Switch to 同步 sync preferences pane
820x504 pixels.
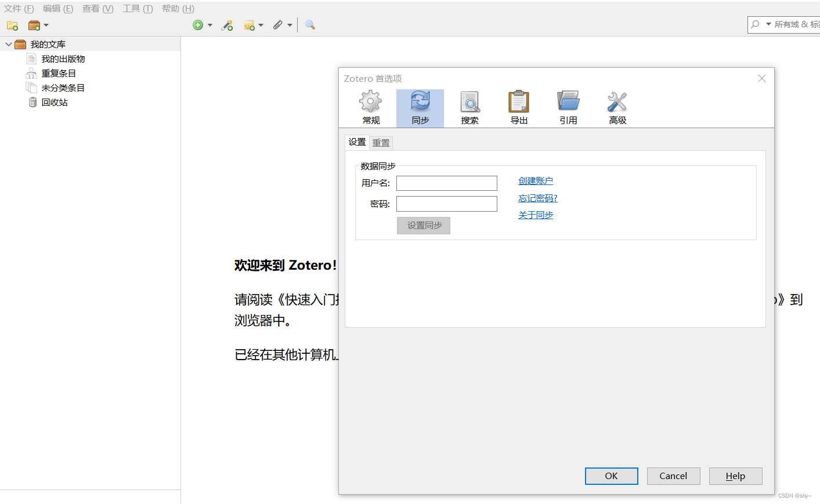(420, 108)
